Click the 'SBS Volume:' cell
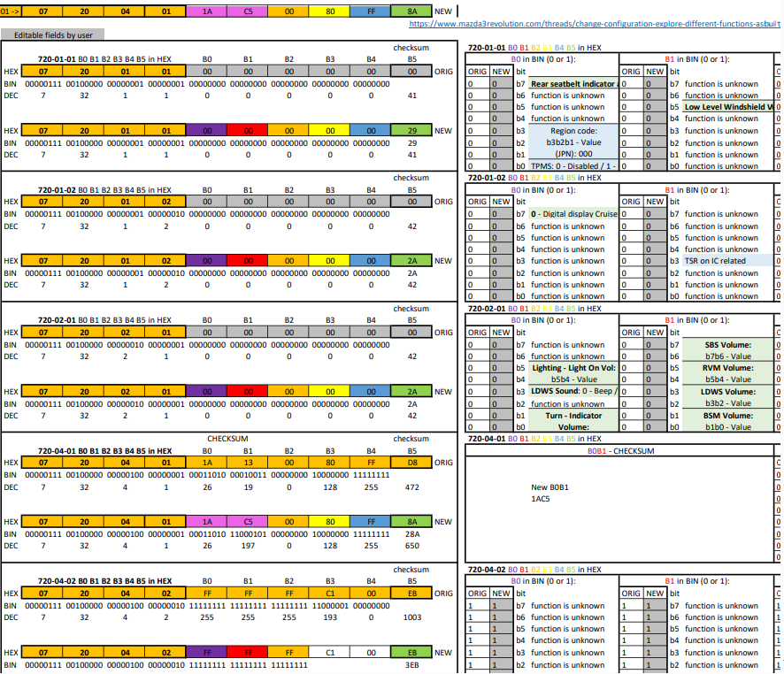 728,345
